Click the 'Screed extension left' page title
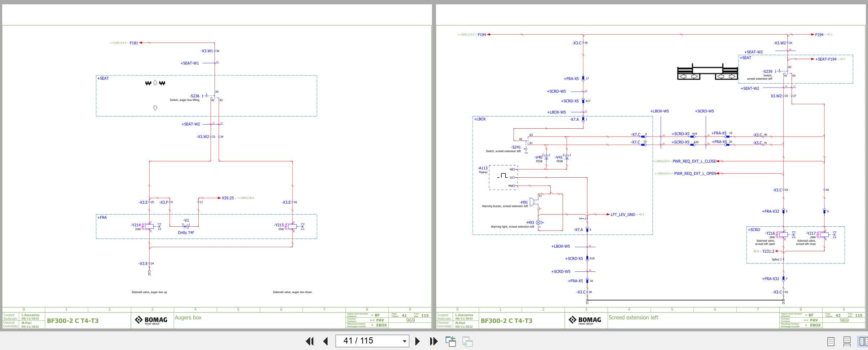Viewport: 868px width, 350px height. 633,318
